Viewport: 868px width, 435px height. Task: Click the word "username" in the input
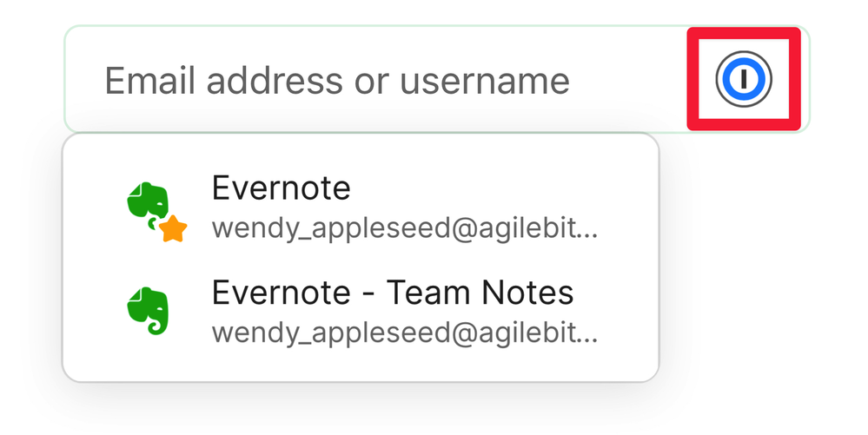pos(485,82)
